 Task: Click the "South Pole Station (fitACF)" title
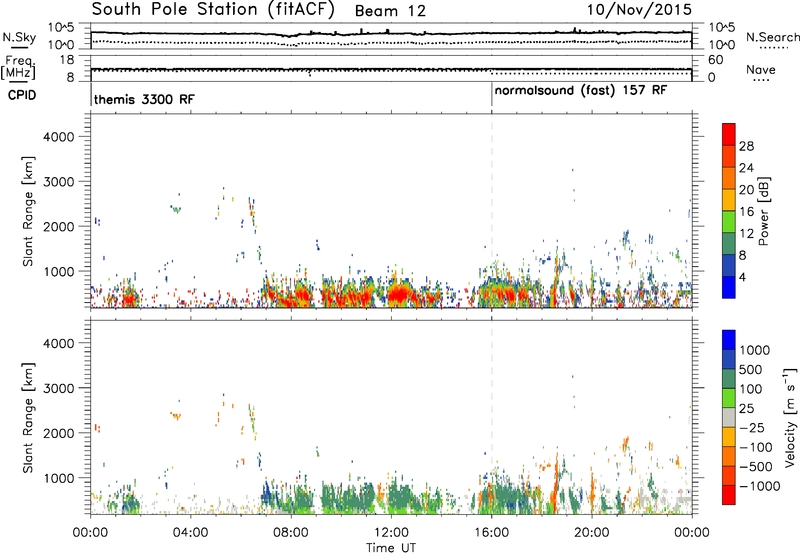click(213, 9)
